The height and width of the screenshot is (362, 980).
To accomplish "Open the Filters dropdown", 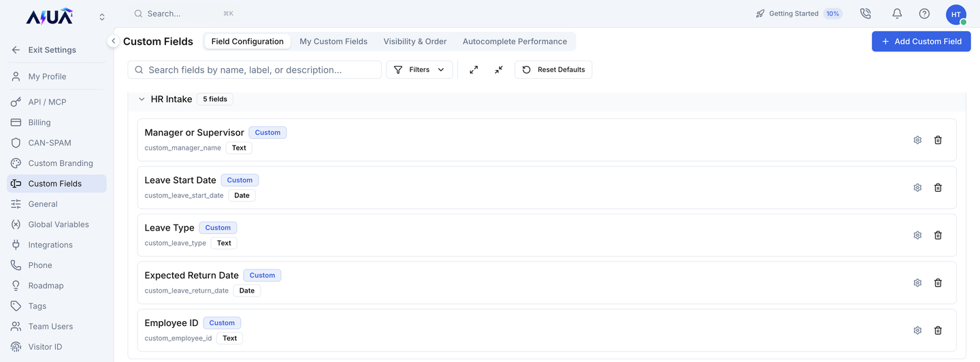I will pyautogui.click(x=419, y=69).
